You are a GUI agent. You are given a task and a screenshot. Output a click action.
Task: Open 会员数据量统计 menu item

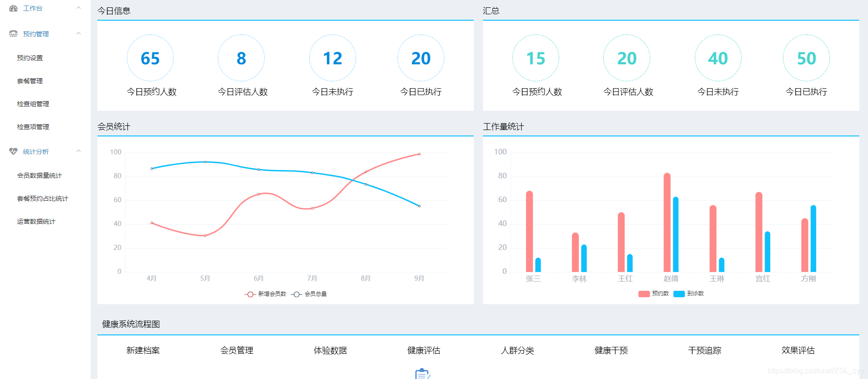coord(40,175)
